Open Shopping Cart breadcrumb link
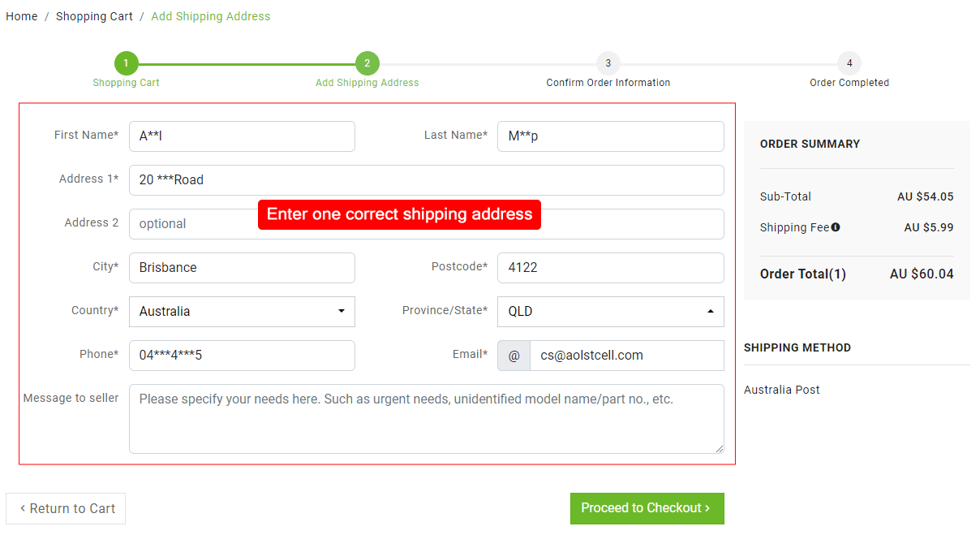The height and width of the screenshot is (535, 980). [x=94, y=16]
